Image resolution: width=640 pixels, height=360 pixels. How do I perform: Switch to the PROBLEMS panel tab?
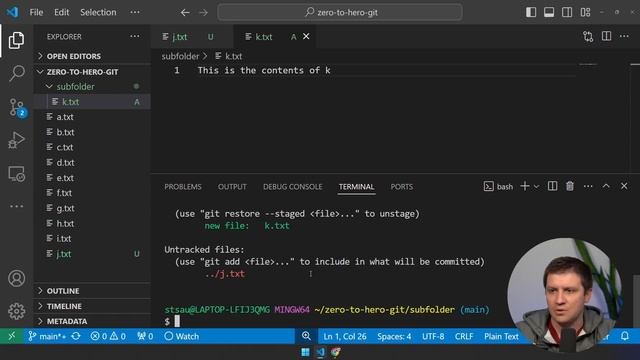183,187
